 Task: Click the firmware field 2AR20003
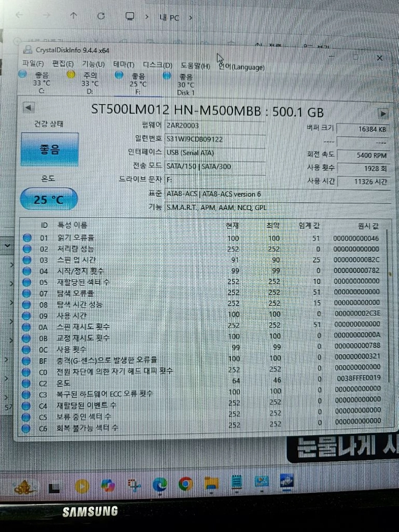(x=214, y=126)
